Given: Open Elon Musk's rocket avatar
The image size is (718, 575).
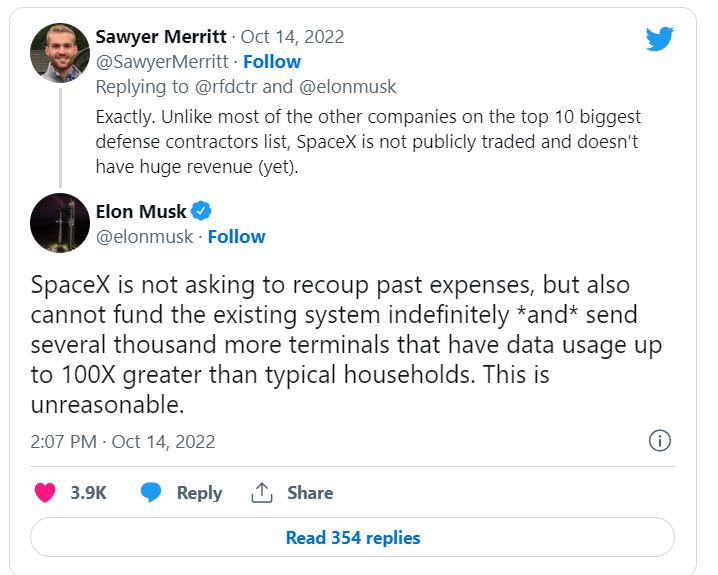Looking at the screenshot, I should [60, 223].
